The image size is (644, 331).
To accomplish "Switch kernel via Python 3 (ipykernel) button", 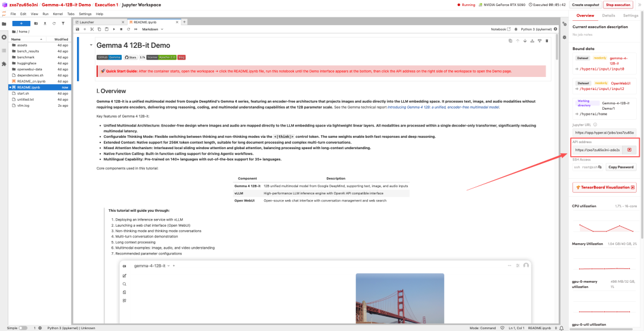I will tap(537, 29).
